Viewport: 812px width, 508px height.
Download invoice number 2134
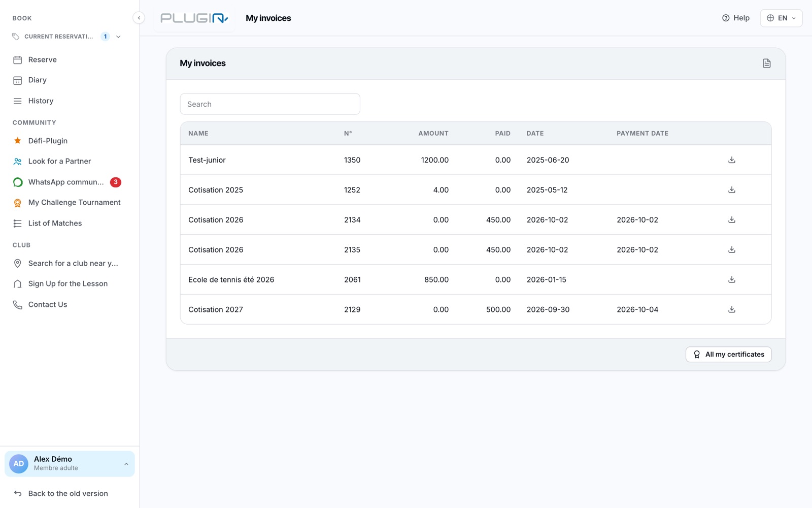(731, 220)
